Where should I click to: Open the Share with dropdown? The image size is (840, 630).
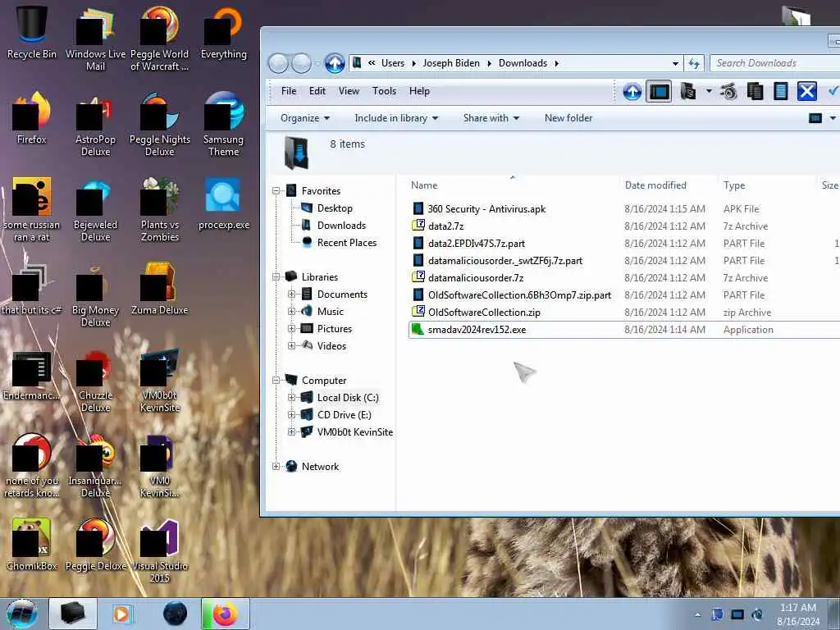tap(491, 118)
